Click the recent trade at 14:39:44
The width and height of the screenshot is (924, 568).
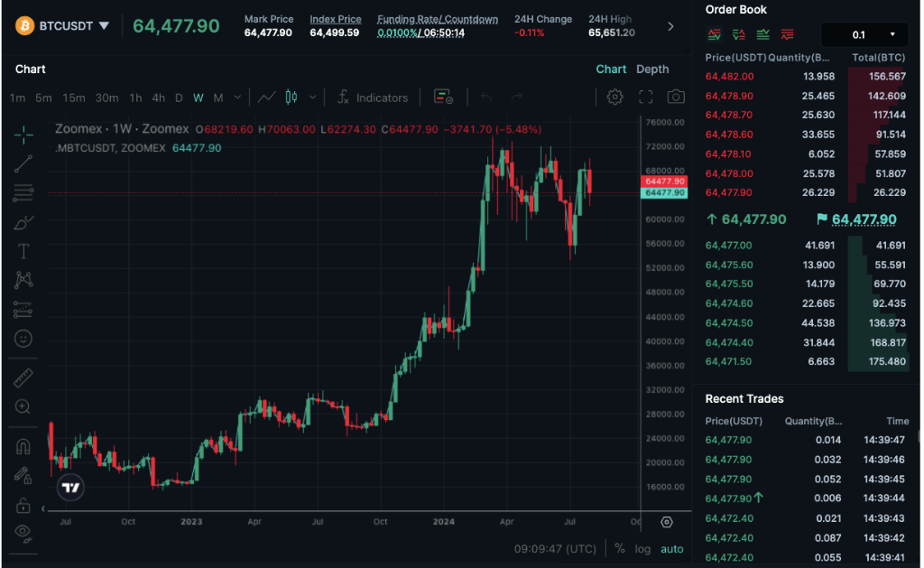tap(806, 498)
